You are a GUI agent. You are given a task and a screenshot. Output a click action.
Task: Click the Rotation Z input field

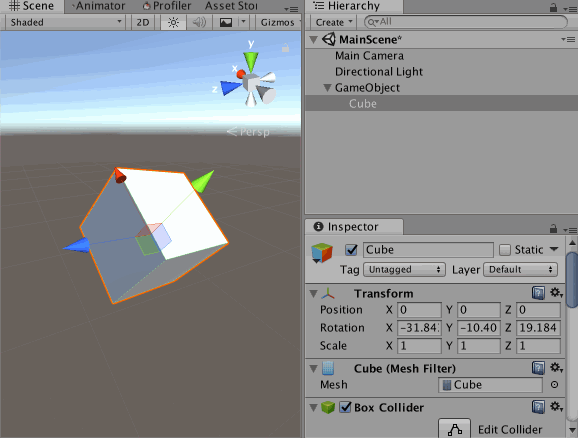(538, 327)
